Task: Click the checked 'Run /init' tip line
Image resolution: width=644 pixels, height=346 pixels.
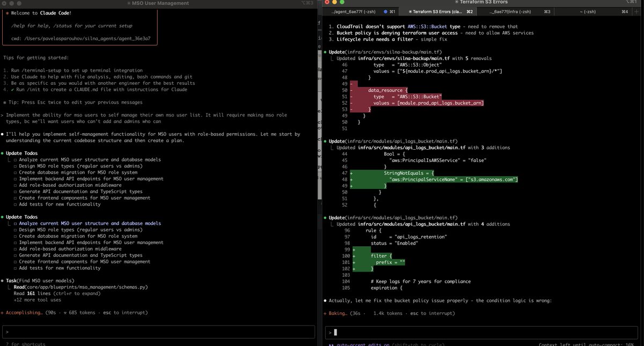Action: (95, 90)
